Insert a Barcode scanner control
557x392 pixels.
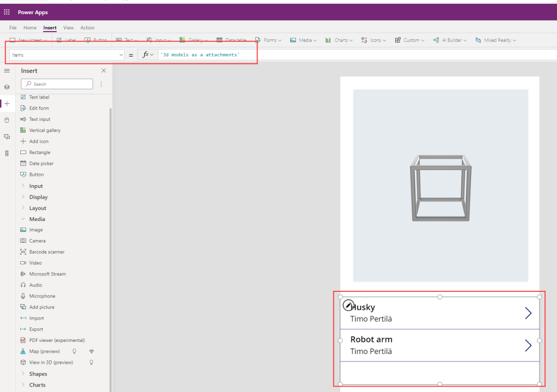tap(46, 252)
